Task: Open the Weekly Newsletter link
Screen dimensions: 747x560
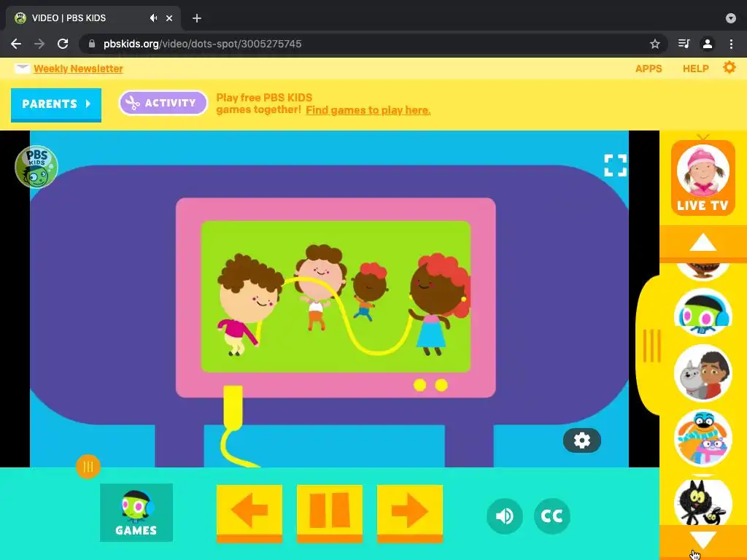Action: pos(78,69)
